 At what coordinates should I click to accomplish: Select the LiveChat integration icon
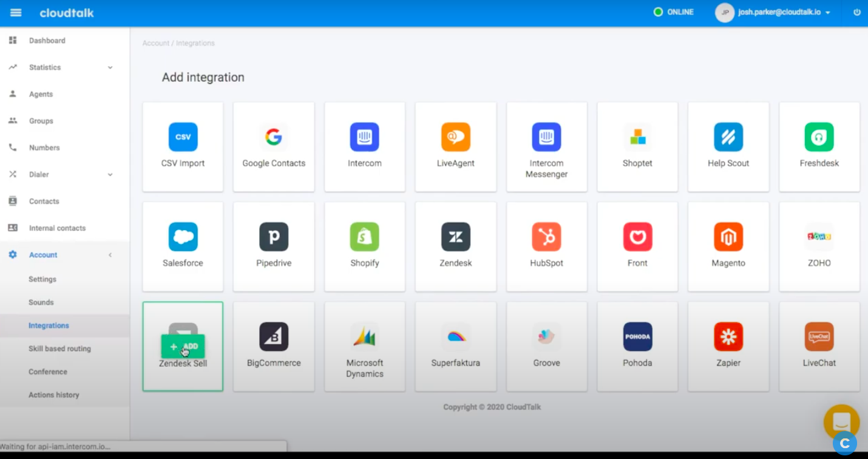tap(819, 336)
